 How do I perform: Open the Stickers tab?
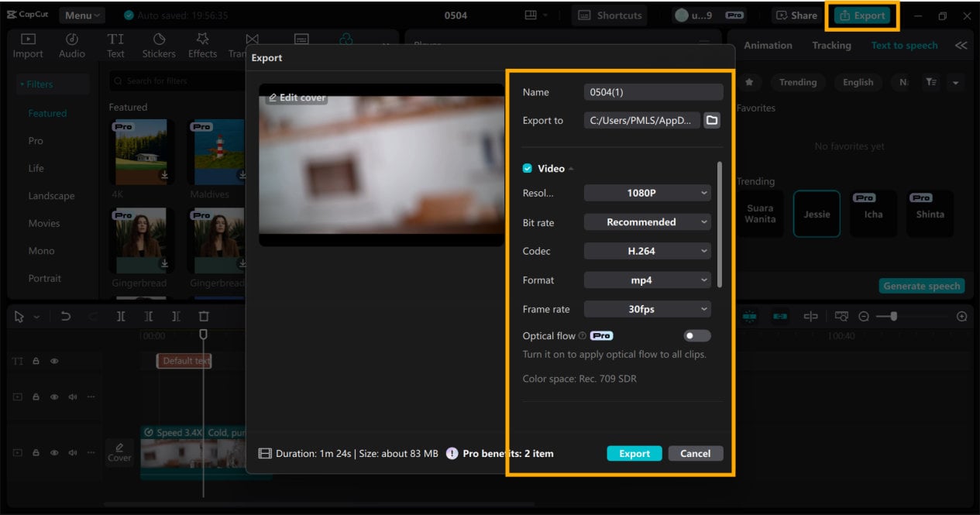159,46
